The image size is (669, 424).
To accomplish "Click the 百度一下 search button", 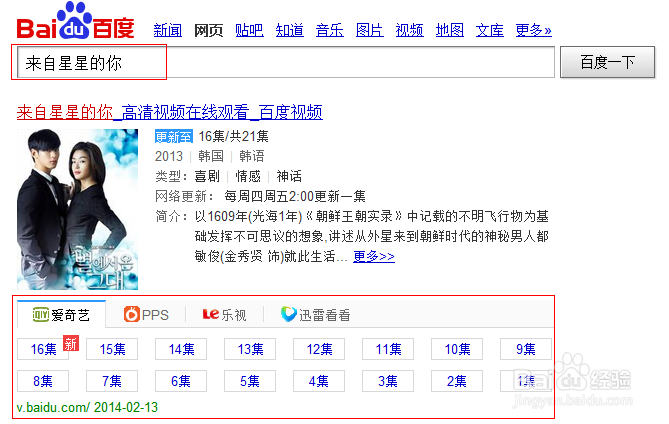I will pos(608,62).
